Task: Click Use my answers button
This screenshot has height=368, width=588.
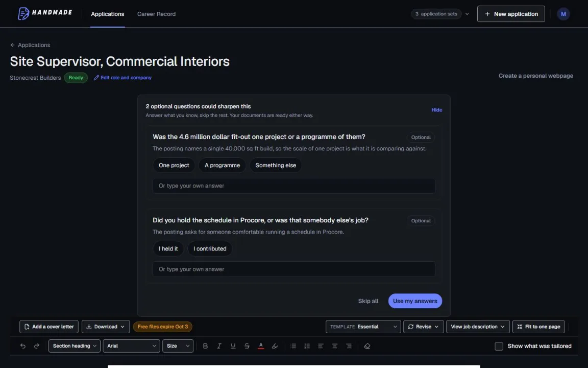Action: 415,301
